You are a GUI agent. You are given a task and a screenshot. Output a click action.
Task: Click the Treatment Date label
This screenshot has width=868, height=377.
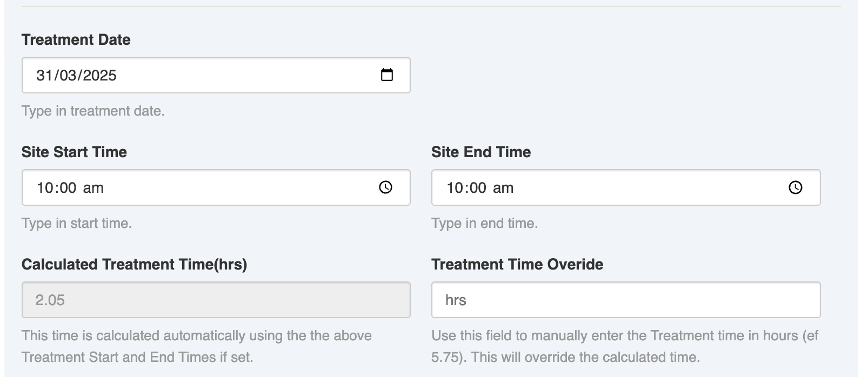(76, 40)
